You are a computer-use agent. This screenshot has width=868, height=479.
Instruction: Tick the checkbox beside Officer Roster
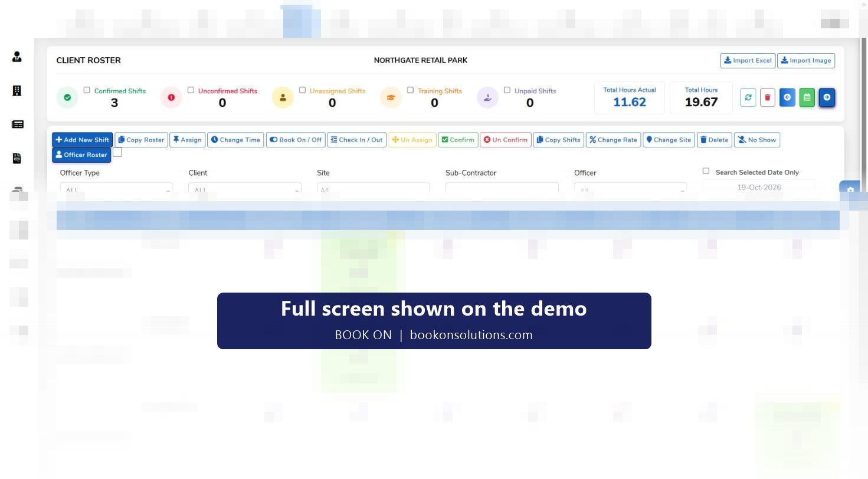point(117,152)
